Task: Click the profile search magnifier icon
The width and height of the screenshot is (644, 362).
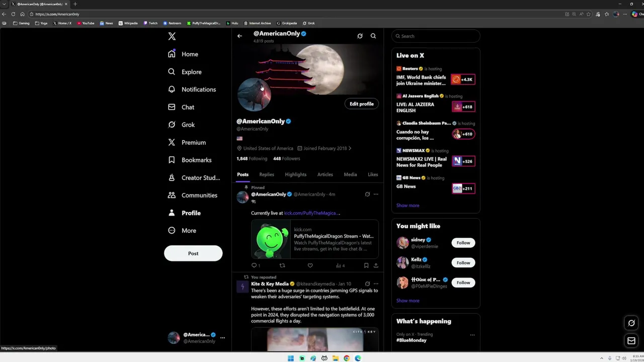Action: [x=373, y=36]
